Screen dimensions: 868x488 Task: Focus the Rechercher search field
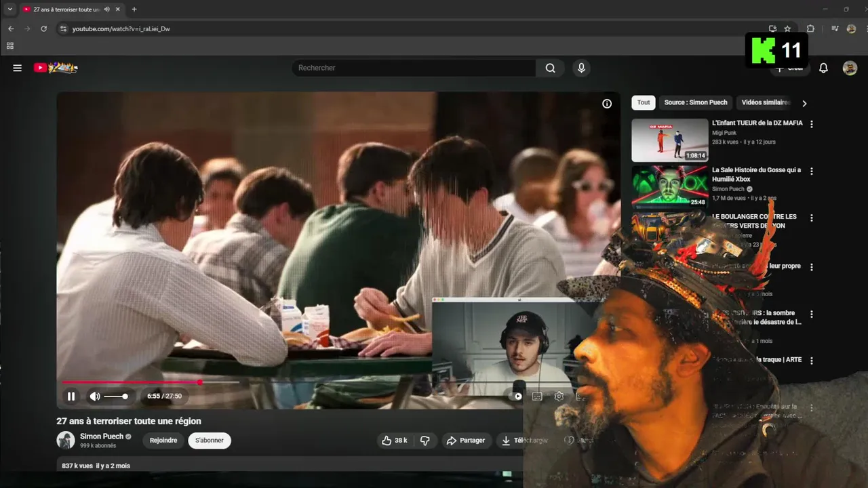tap(414, 68)
